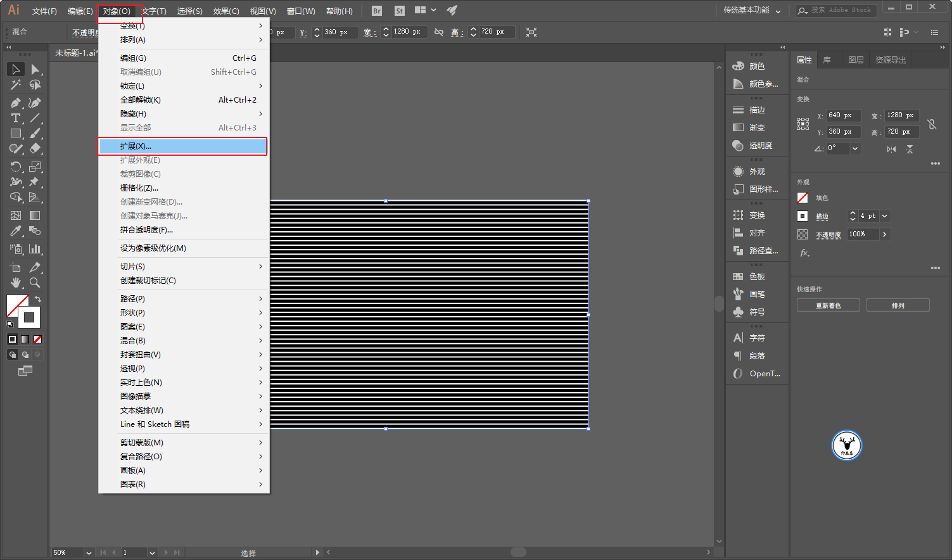This screenshot has height=560, width=952.
Task: Flip horizontally in the Properties panel
Action: point(892,149)
